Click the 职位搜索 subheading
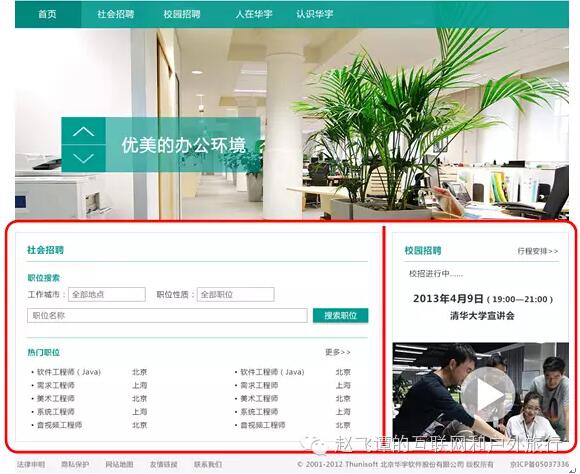 [44, 278]
